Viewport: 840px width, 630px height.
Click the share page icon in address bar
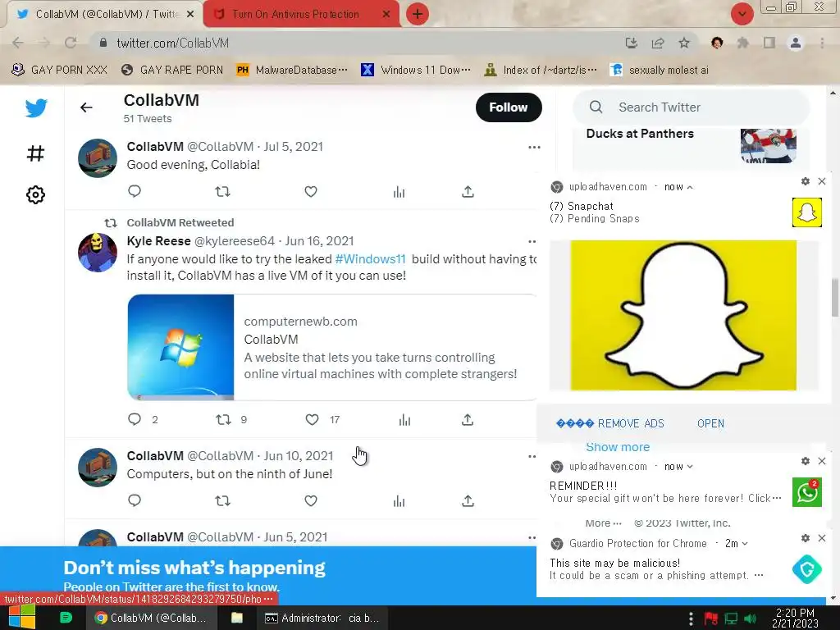pos(658,43)
